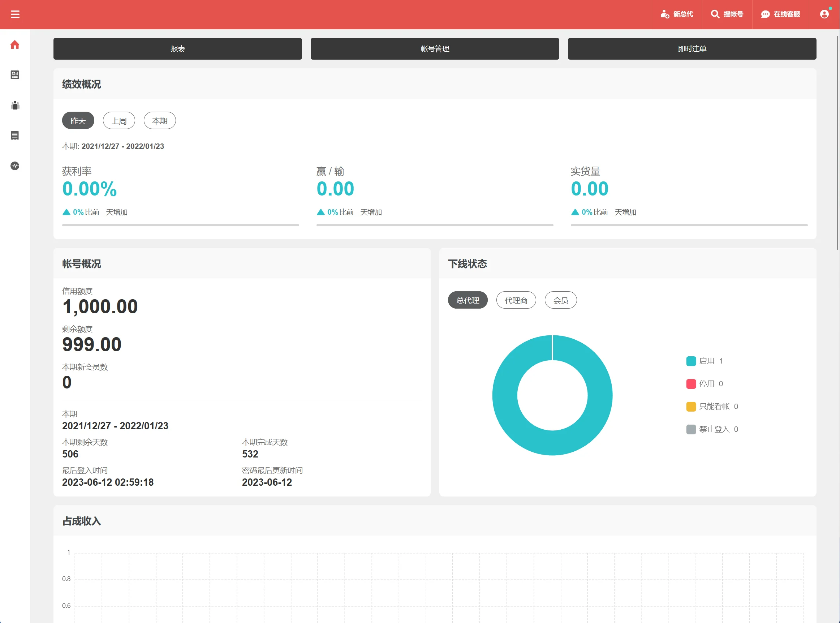Switch performance filter to 上周
The height and width of the screenshot is (623, 840).
[x=119, y=121]
